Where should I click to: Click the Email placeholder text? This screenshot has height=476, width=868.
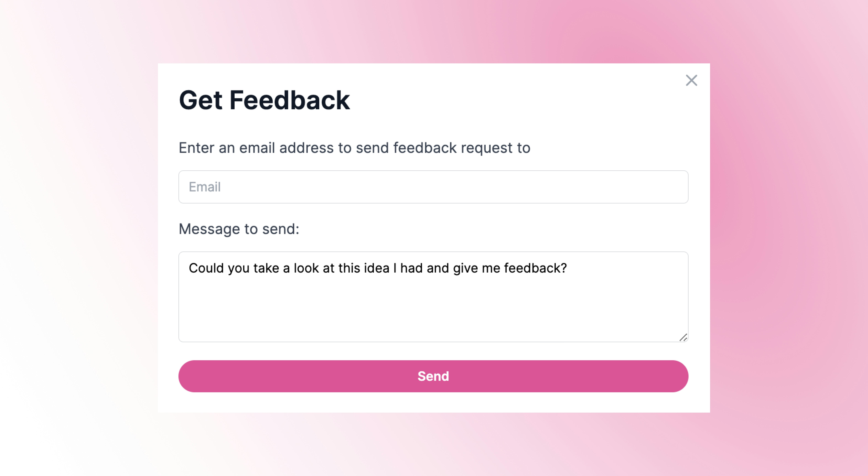click(204, 187)
